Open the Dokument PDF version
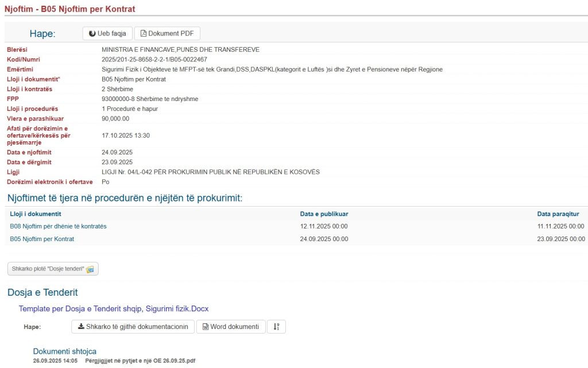This screenshot has width=588, height=368. click(167, 33)
